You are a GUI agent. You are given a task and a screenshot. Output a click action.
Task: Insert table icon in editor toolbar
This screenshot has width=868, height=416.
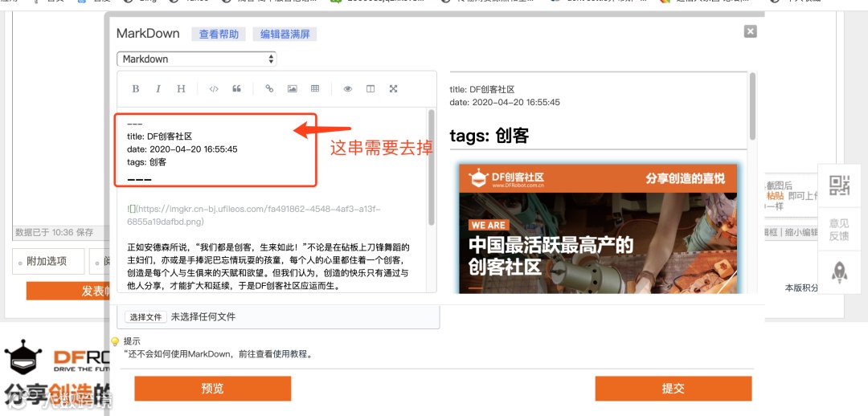pos(315,89)
